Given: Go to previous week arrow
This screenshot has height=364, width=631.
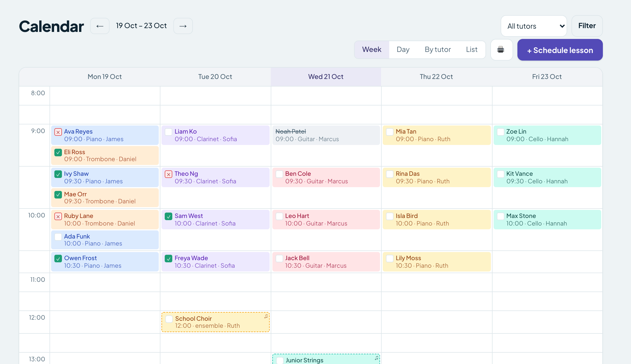Looking at the screenshot, I should pyautogui.click(x=100, y=26).
